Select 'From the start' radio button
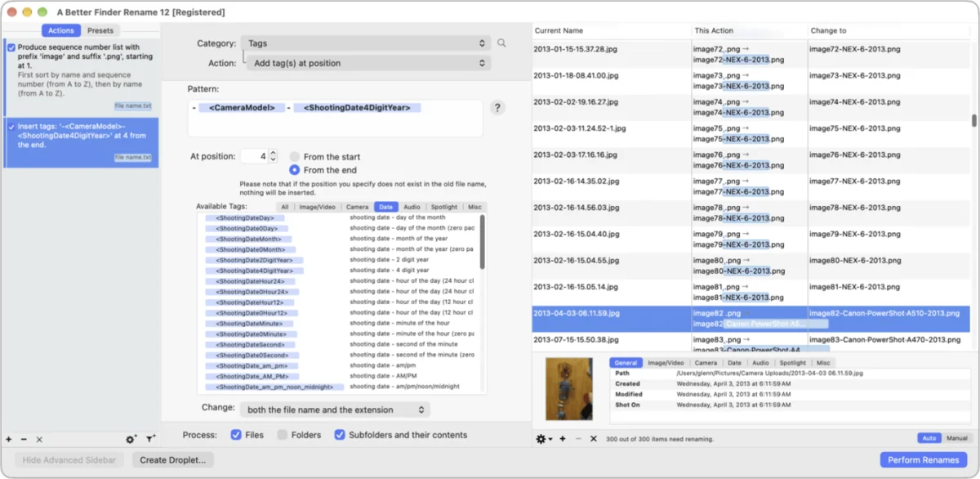This screenshot has height=479, width=980. point(295,157)
